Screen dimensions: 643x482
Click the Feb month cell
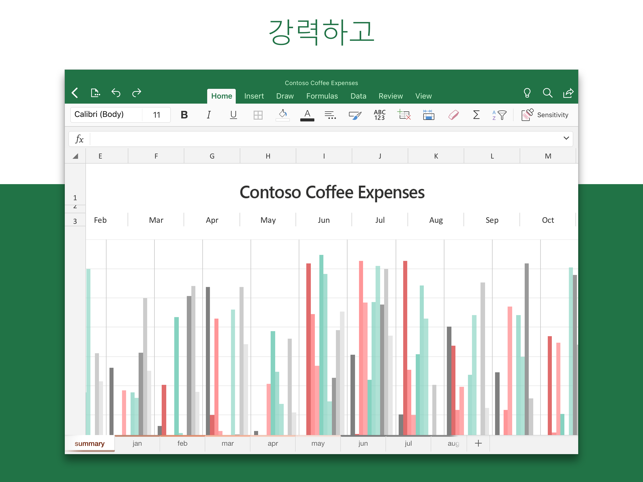pos(100,220)
